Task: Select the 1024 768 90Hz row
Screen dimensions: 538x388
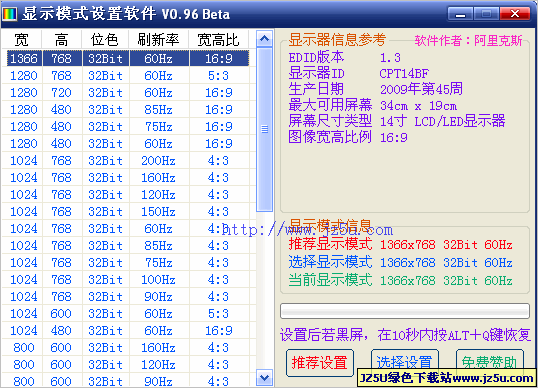Action: (128, 297)
